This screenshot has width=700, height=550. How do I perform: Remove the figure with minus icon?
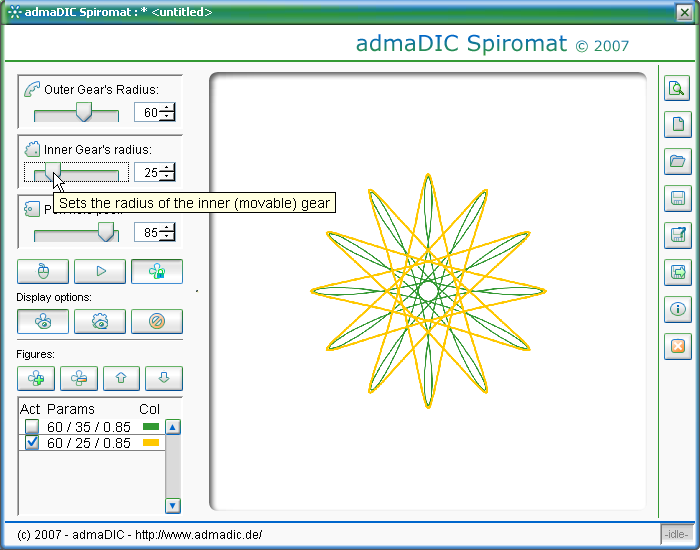[79, 378]
